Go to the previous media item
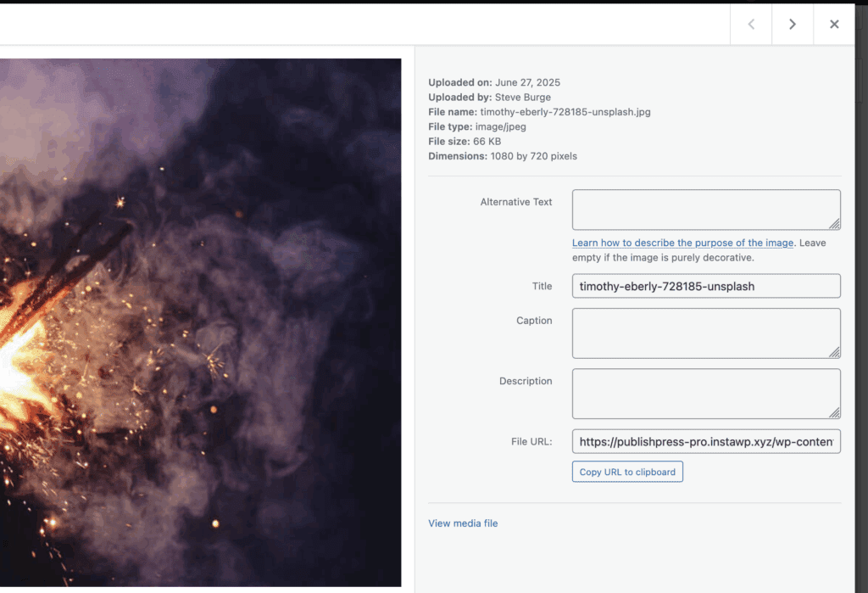The height and width of the screenshot is (593, 868). click(751, 25)
